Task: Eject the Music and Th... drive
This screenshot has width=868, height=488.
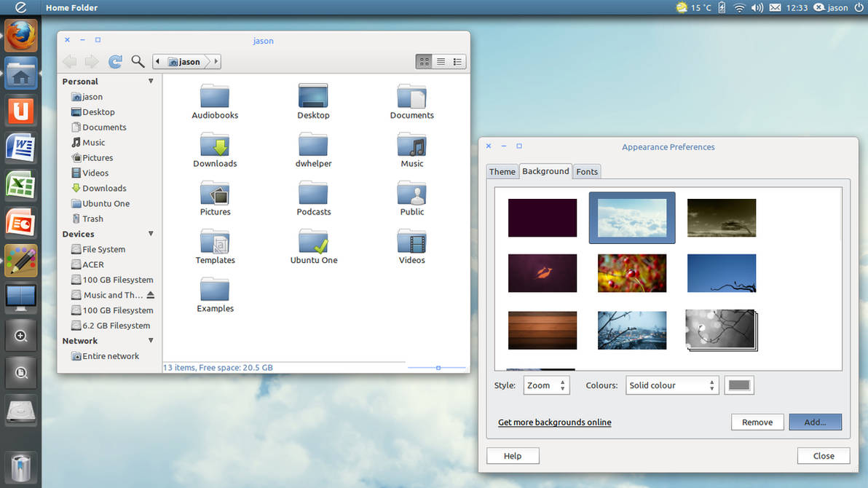Action: coord(151,295)
